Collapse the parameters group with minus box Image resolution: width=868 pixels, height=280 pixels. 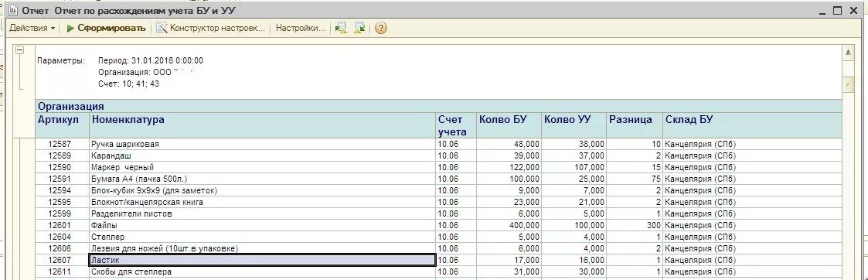(x=20, y=50)
